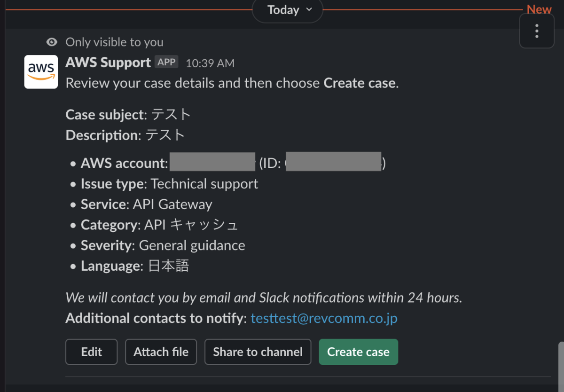564x392 pixels.
Task: Click the eye icon beside visibility notice
Action: click(x=52, y=42)
